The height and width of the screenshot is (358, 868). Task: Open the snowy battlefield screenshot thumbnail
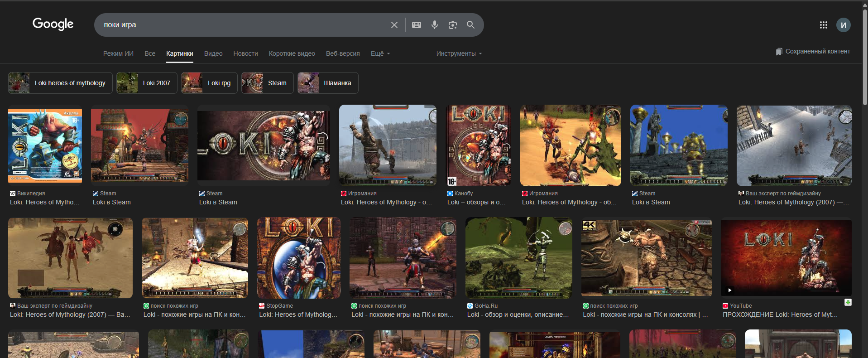794,145
